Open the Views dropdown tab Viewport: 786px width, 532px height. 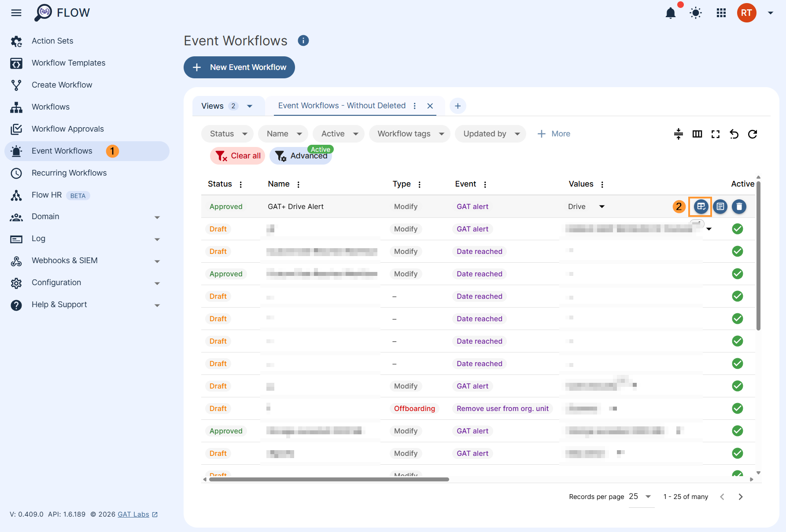click(226, 106)
